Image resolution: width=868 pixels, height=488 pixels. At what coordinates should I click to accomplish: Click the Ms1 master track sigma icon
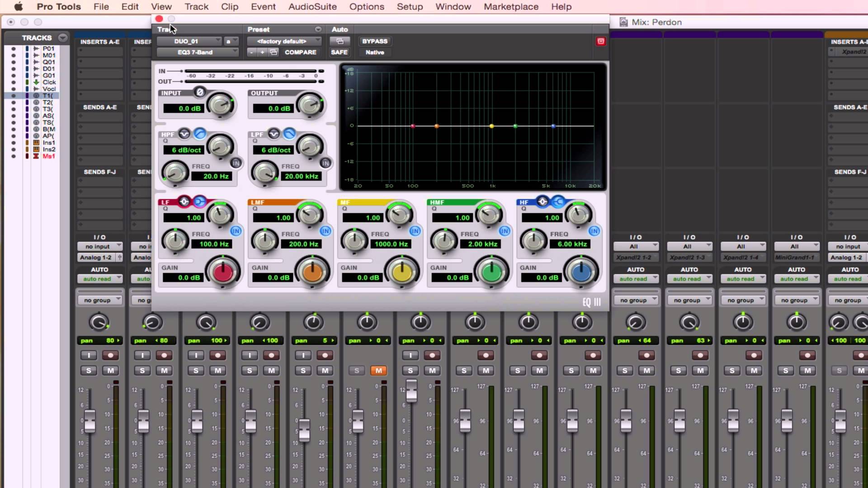[36, 156]
